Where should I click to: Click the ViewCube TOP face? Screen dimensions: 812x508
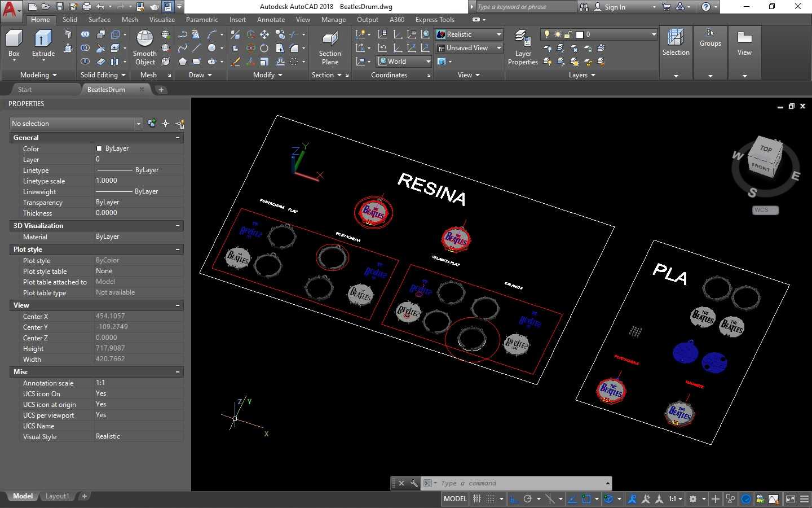(766, 149)
